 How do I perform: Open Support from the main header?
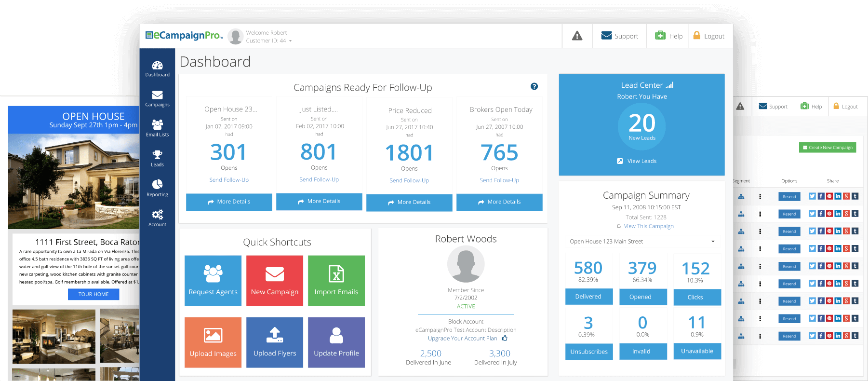[619, 36]
